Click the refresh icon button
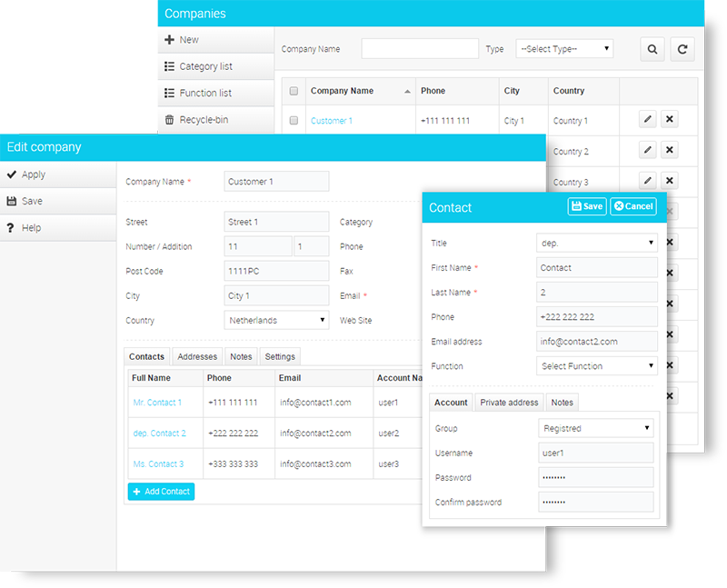Screen dimensions: 727x588 [x=682, y=50]
